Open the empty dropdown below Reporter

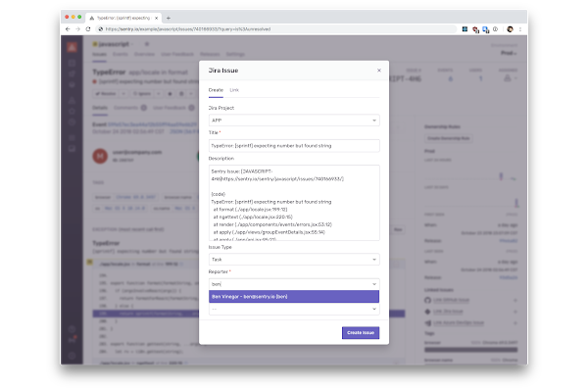click(x=294, y=309)
